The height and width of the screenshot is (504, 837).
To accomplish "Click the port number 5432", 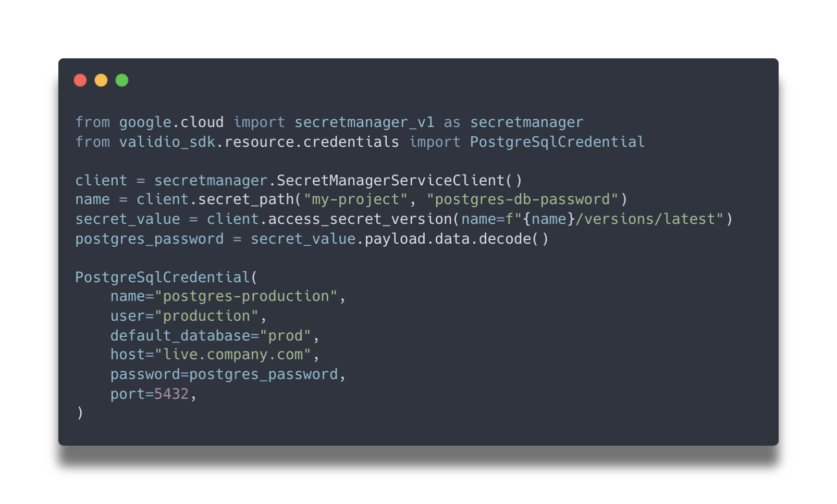I will (171, 394).
